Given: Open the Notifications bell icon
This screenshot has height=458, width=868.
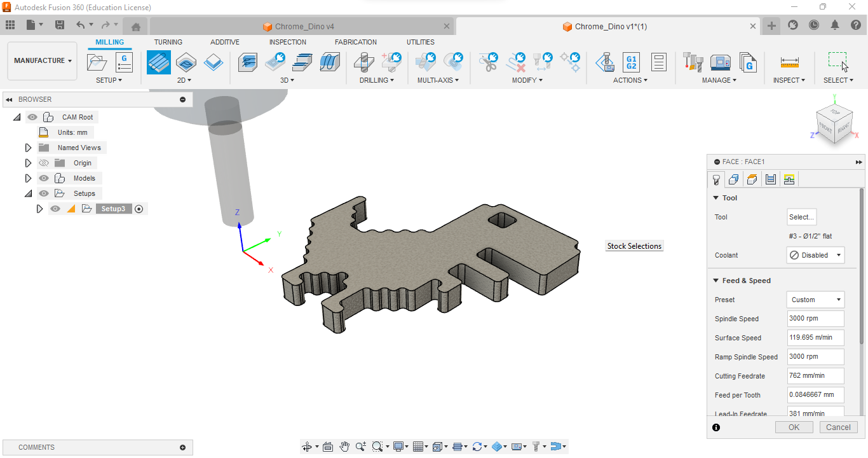Looking at the screenshot, I should pyautogui.click(x=835, y=25).
